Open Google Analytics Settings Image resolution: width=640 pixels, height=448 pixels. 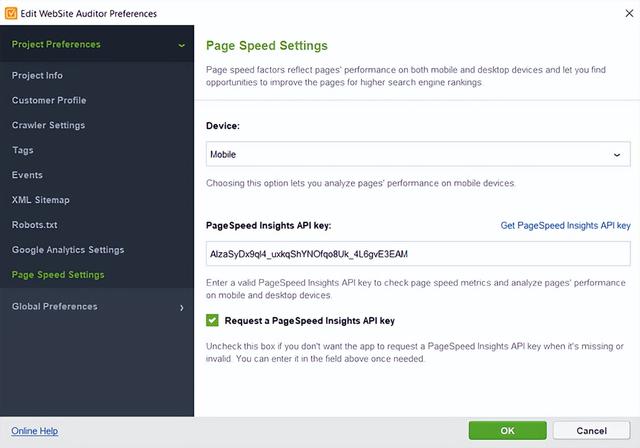pos(68,250)
